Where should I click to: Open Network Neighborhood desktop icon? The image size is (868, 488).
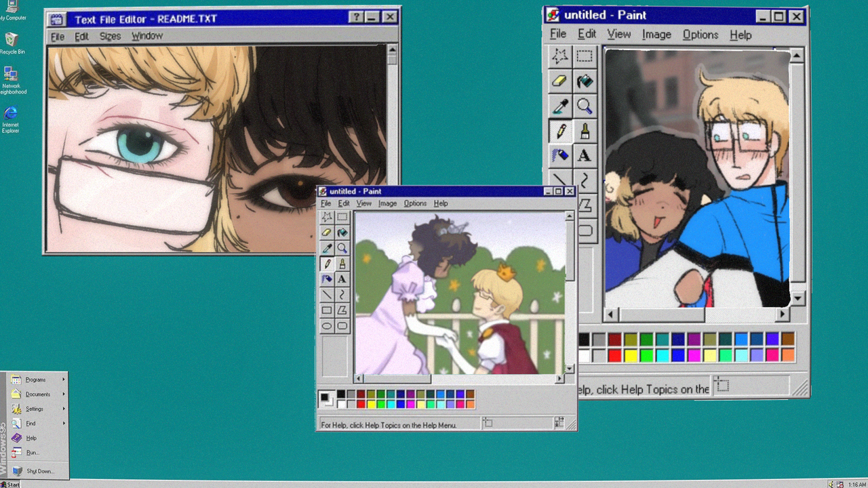(x=12, y=80)
